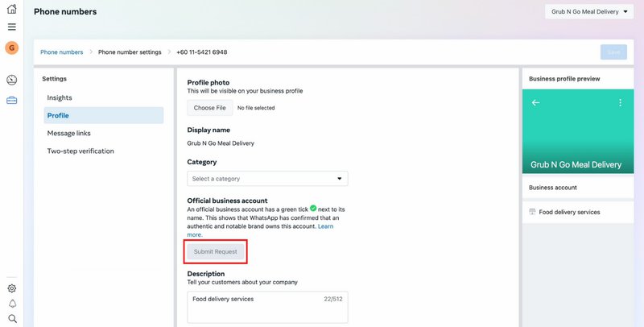Click storefront icon beside Food delivery services
Viewport: 644px width, 327px height.
point(532,212)
